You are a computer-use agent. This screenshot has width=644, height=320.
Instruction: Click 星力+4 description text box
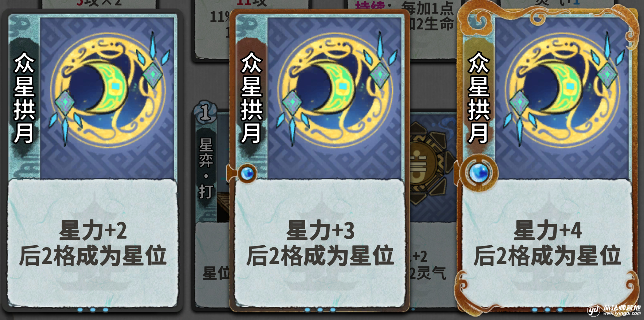tap(547, 242)
